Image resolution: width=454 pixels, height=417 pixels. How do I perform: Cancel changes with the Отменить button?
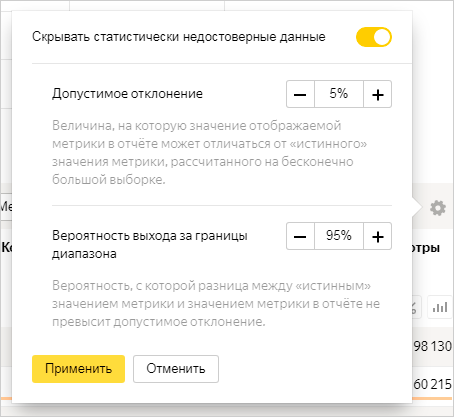[176, 369]
